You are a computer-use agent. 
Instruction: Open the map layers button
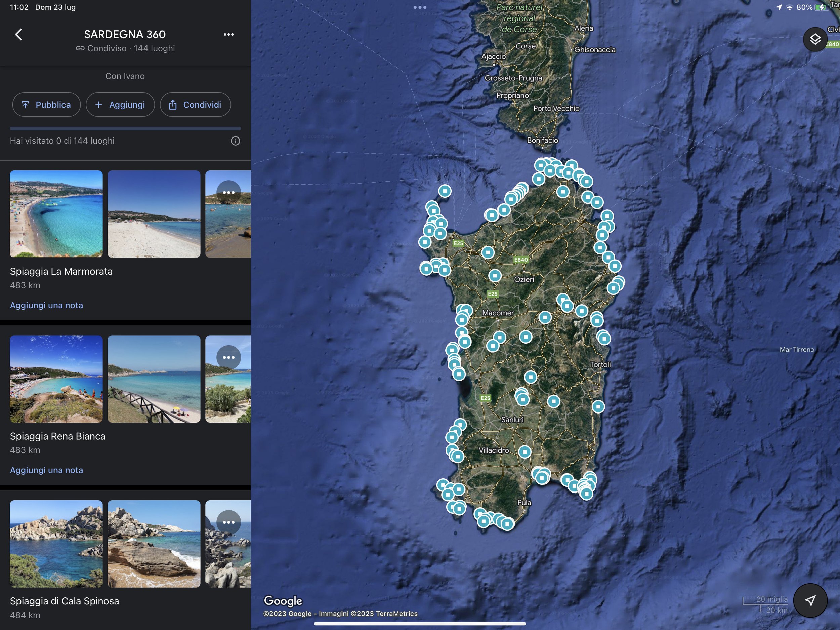(x=815, y=39)
